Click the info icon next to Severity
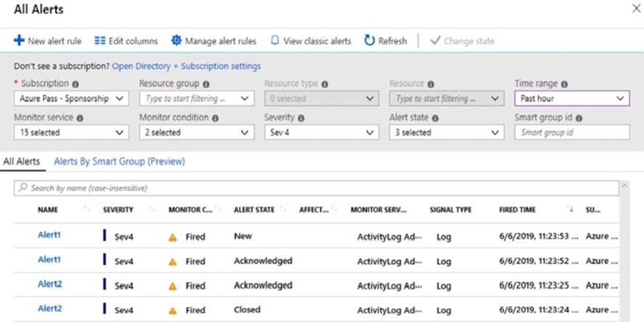The height and width of the screenshot is (322, 644). coord(300,118)
